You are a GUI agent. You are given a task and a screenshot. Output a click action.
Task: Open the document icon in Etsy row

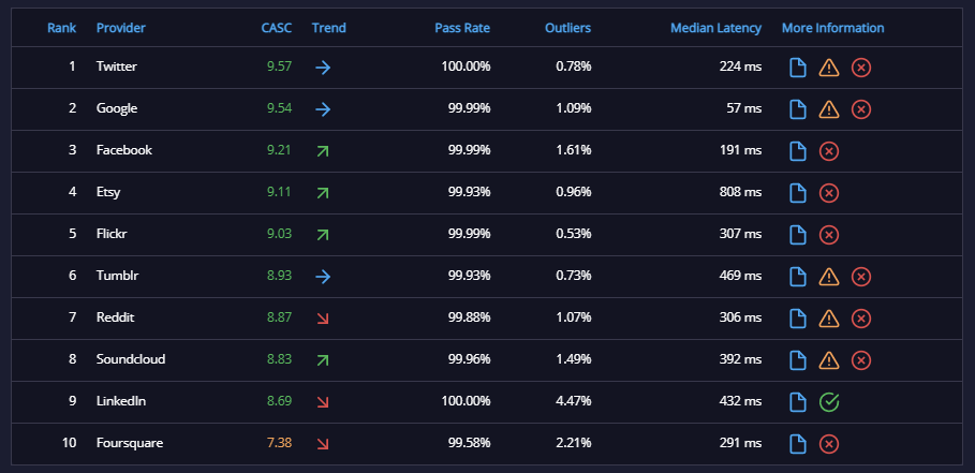[798, 192]
